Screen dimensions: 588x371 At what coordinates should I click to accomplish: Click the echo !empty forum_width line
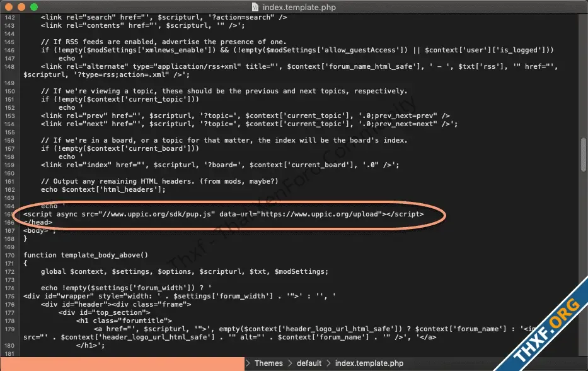point(126,288)
